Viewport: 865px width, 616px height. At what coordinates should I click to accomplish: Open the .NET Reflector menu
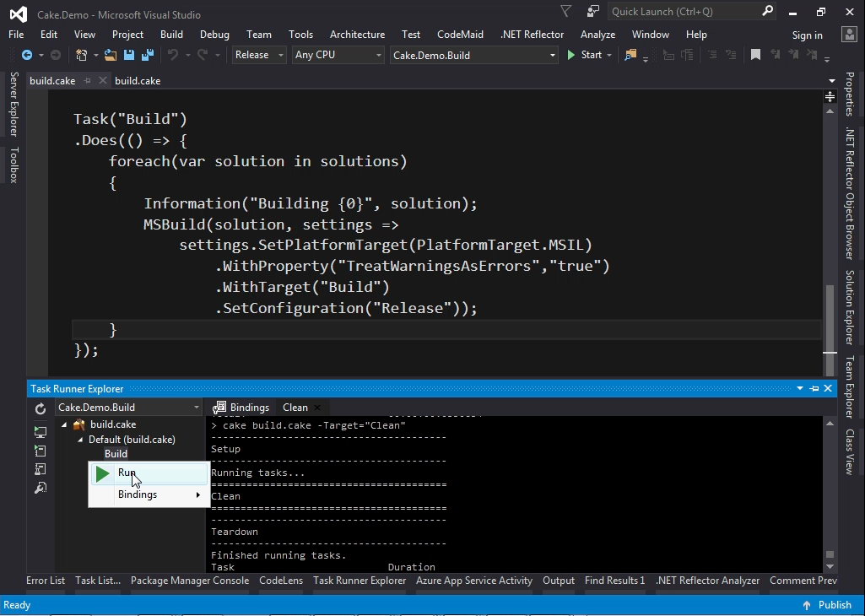(532, 35)
